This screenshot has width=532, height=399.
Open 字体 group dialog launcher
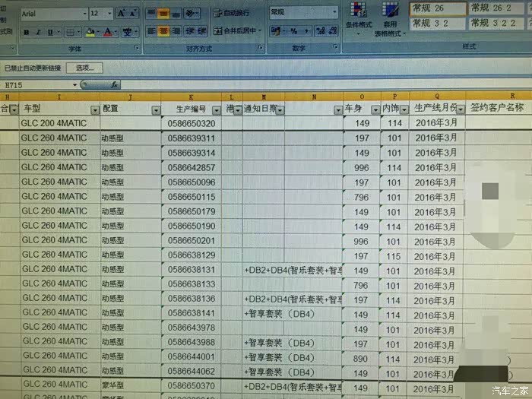(x=137, y=48)
